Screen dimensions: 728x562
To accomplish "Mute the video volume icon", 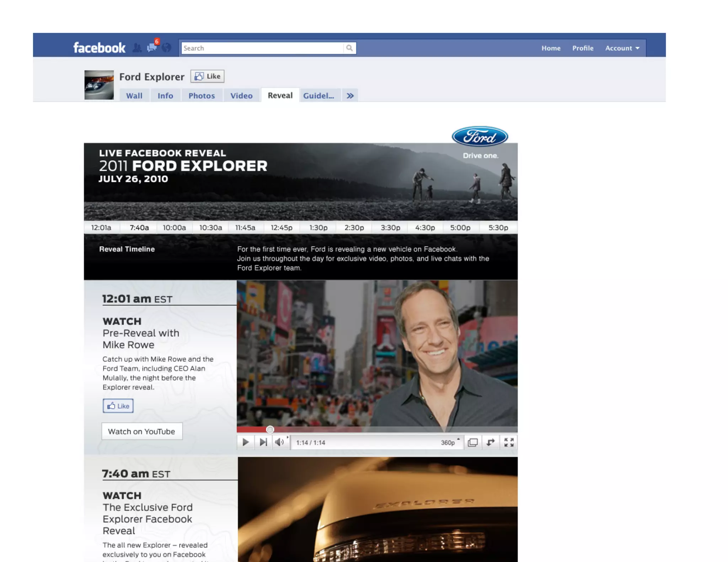I will (279, 442).
